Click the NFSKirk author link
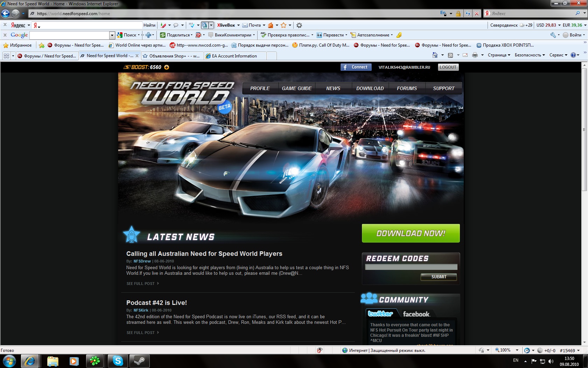588x368 pixels. pos(141,310)
